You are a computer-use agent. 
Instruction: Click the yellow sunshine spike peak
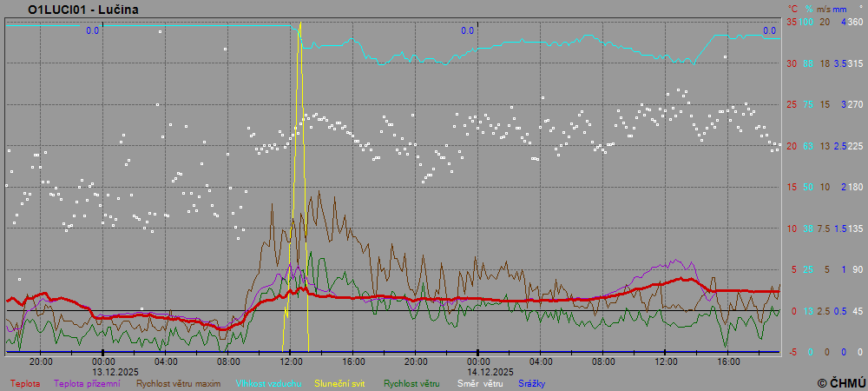pos(300,23)
